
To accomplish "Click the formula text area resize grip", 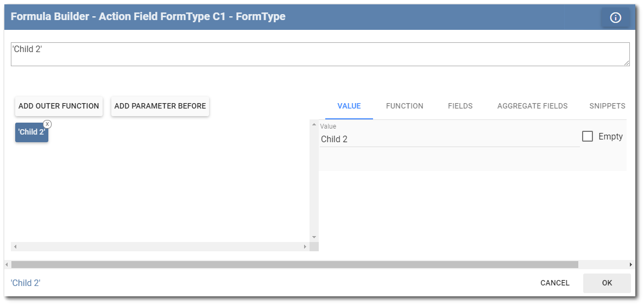I will 626,63.
